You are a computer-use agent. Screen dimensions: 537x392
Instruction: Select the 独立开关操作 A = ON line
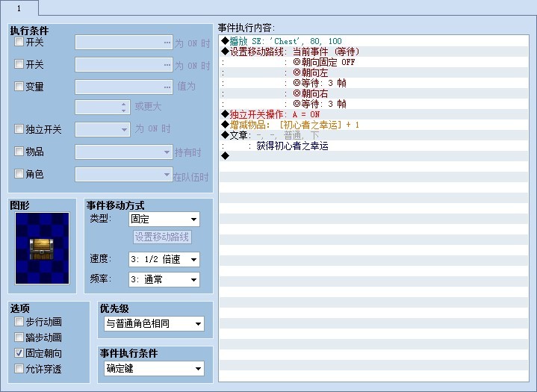pos(373,114)
